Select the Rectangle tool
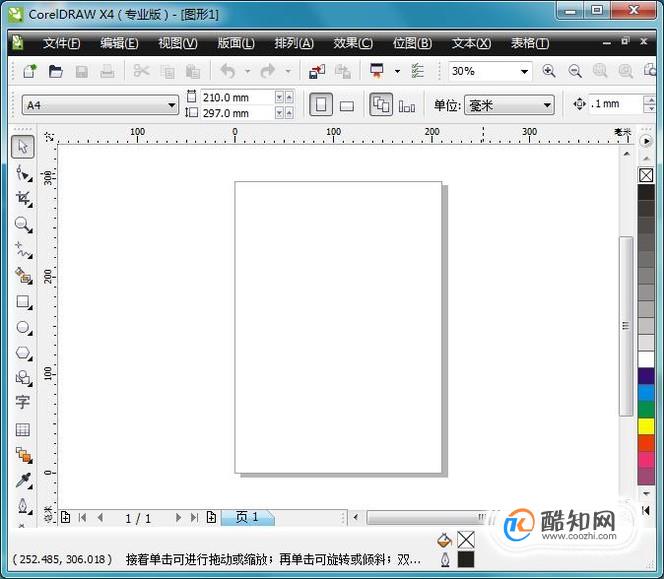Screen dimensions: 664x579 (23, 302)
